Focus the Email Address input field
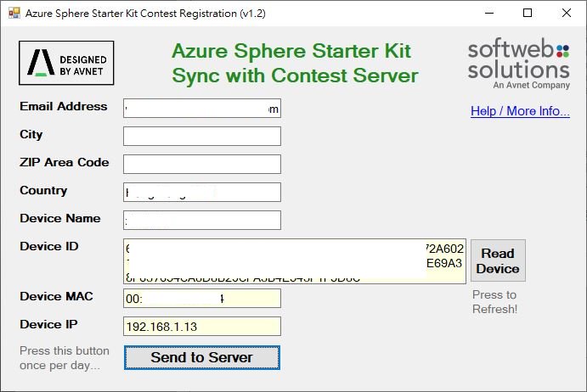The image size is (587, 392). (202, 109)
